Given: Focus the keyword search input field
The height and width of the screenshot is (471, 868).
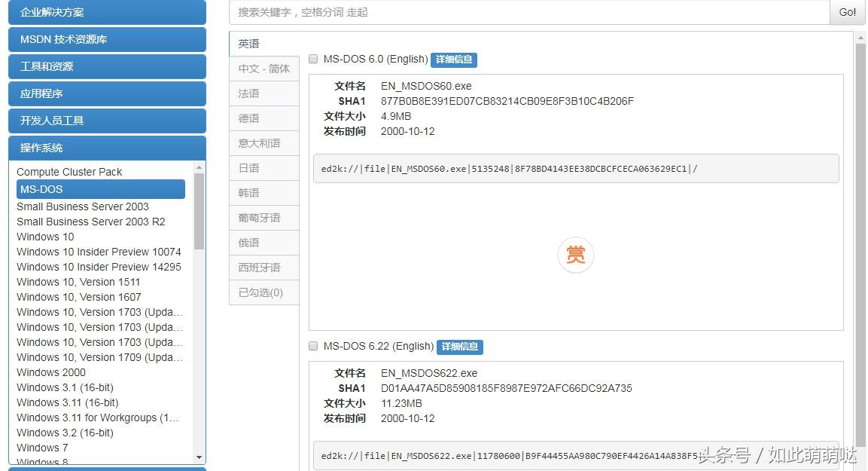Looking at the screenshot, I should [529, 12].
